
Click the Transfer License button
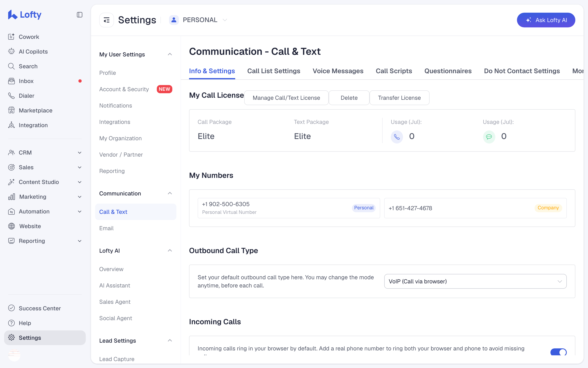click(399, 98)
